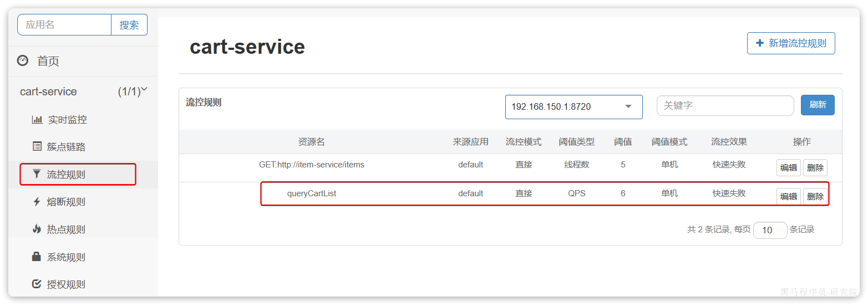The height and width of the screenshot is (306, 868).
Task: Click the blue 刷新 button
Action: pyautogui.click(x=818, y=105)
